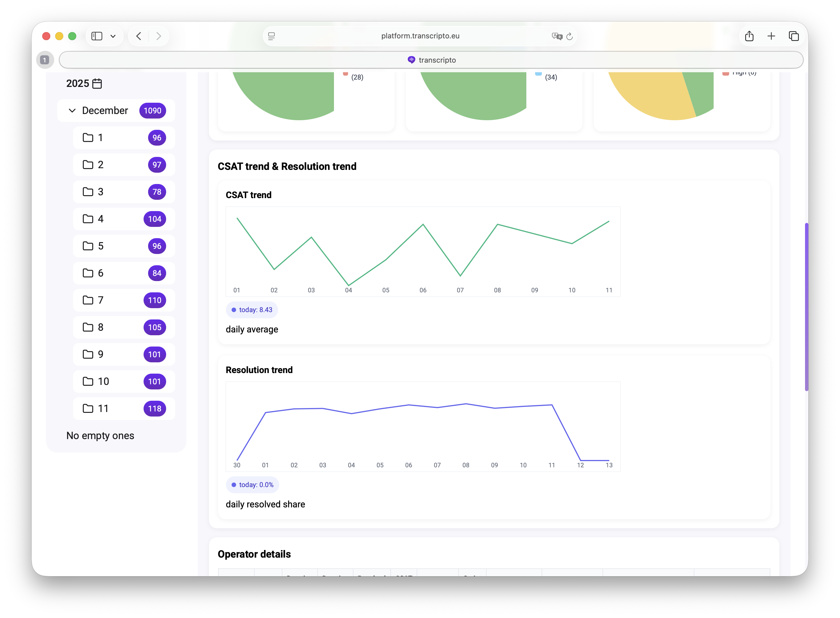Open day 7 folder with 110 items

(124, 300)
